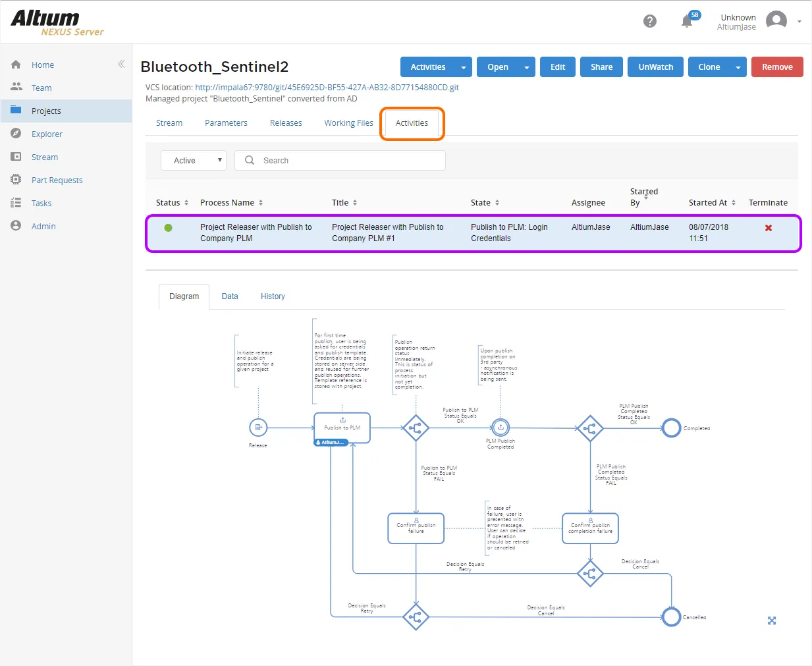812x666 pixels.
Task: Open the help question mark icon
Action: [x=650, y=21]
